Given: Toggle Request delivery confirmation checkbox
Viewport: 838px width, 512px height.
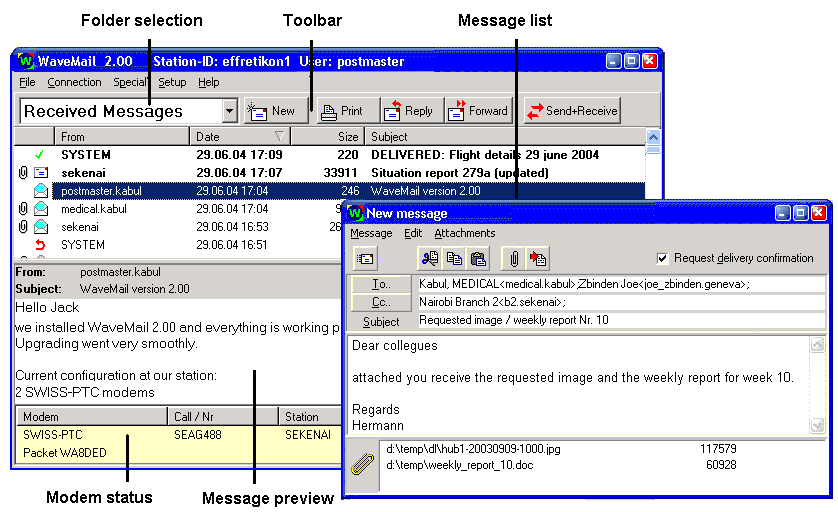Looking at the screenshot, I should pos(662,259).
